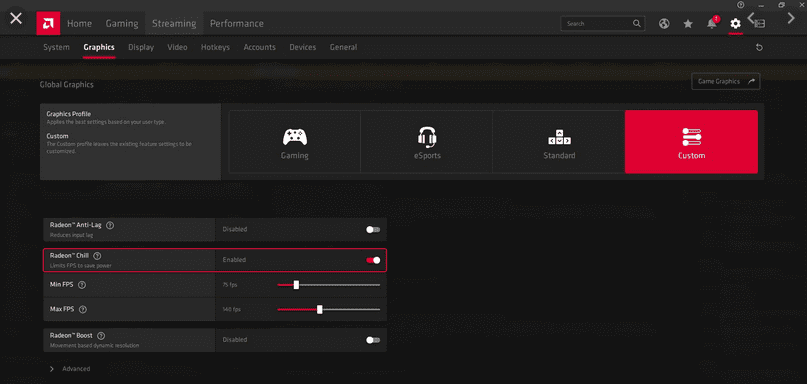The height and width of the screenshot is (384, 807).
Task: Open Game Graphics button
Action: (726, 81)
